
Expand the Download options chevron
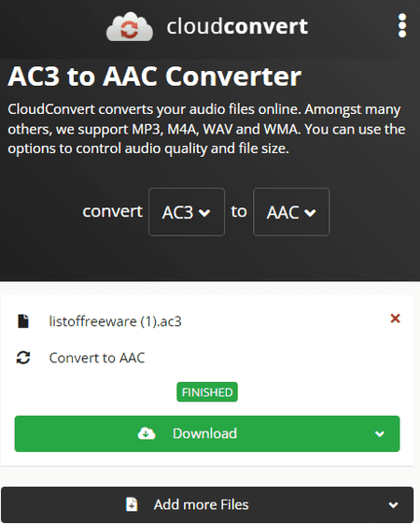click(380, 433)
